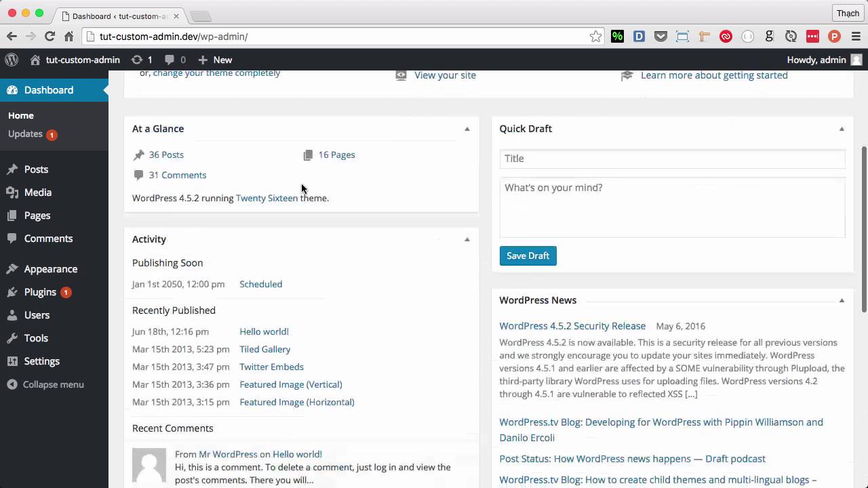Open the Twenty Sixteen theme link
The width and height of the screenshot is (868, 488).
point(267,198)
